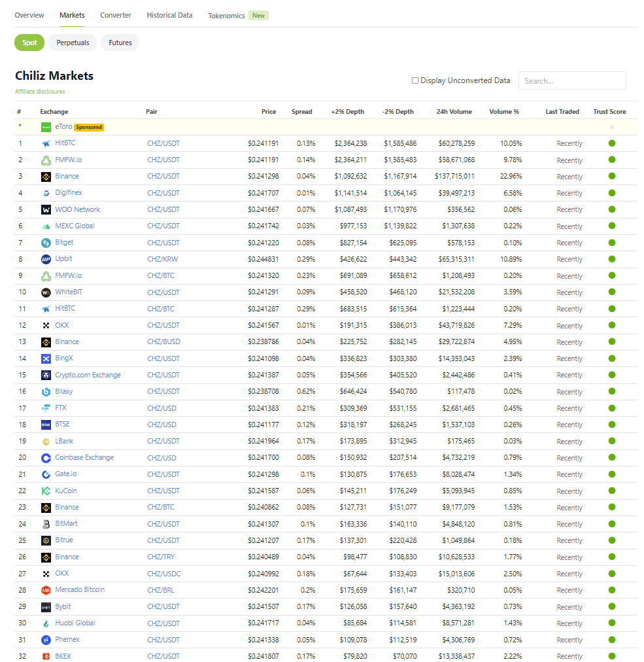Enable Display Unconverted Data checkbox
644x662 pixels.
[x=415, y=80]
